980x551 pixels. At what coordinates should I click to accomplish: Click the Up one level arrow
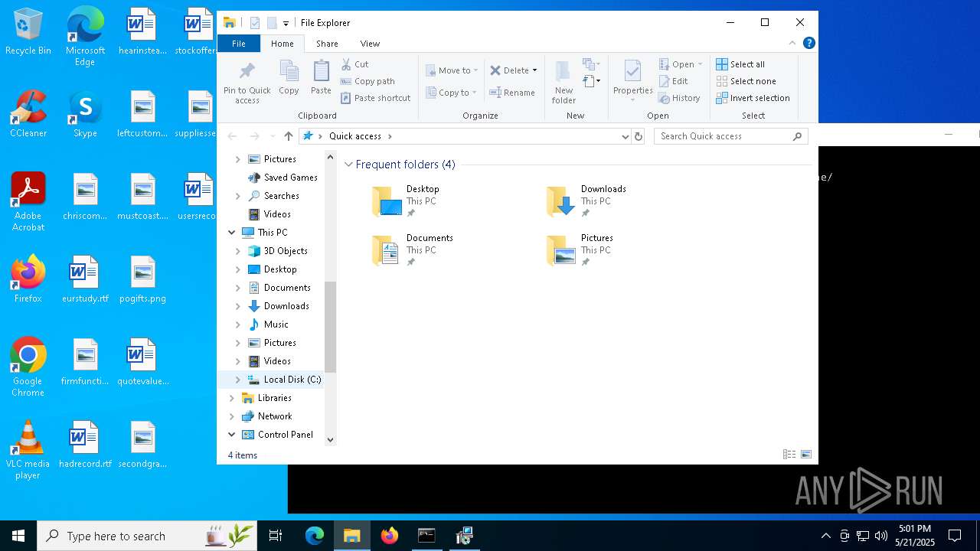click(x=288, y=136)
